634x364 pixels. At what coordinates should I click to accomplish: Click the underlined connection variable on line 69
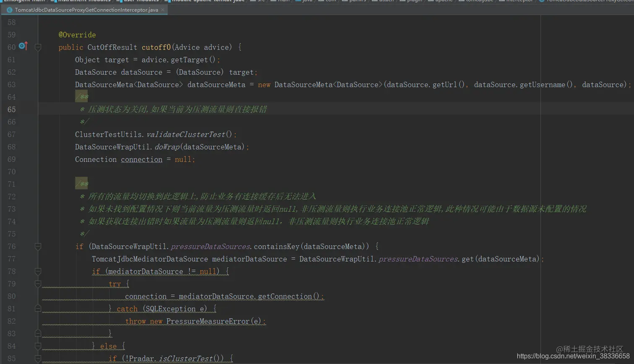click(142, 160)
